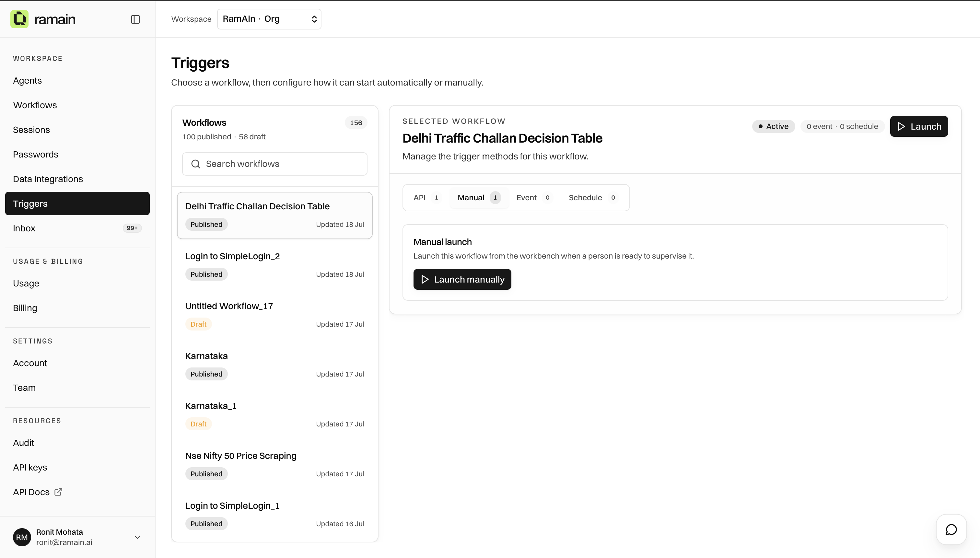The width and height of the screenshot is (980, 558).
Task: Select the Karnataka_1 draft workflow
Action: click(274, 415)
